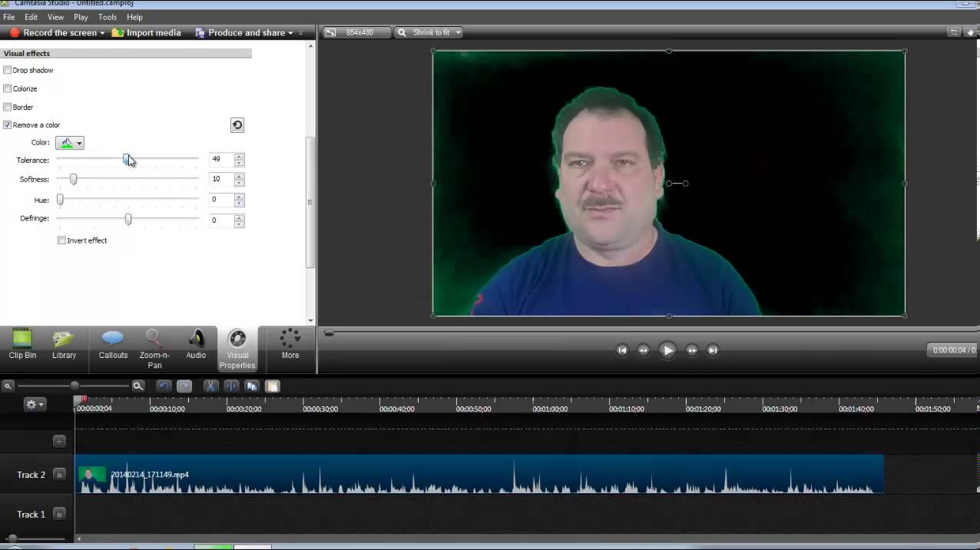Activate the crop mode icon in preview
This screenshot has width=980, height=550.
[953, 32]
